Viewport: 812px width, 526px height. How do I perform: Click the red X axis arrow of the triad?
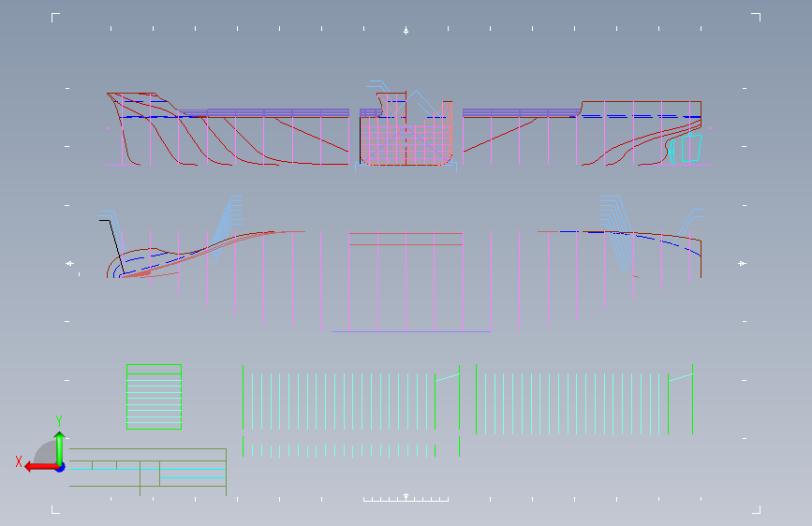(41, 467)
